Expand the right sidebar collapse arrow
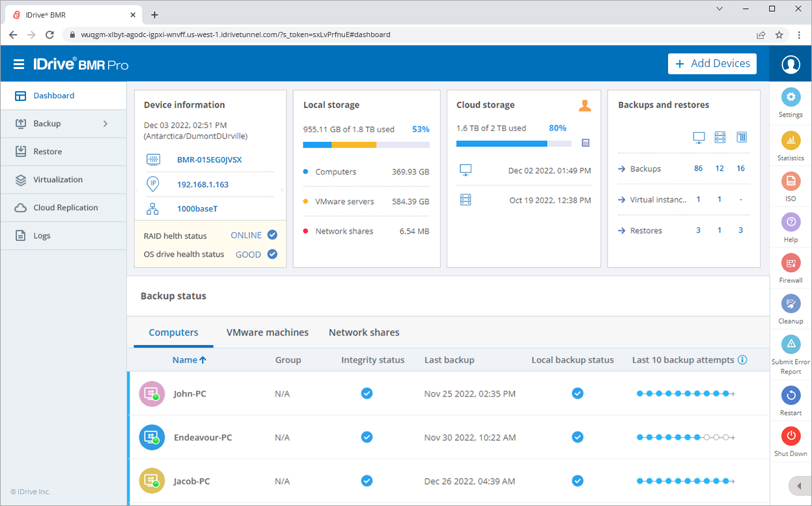The image size is (812, 506). tap(799, 486)
